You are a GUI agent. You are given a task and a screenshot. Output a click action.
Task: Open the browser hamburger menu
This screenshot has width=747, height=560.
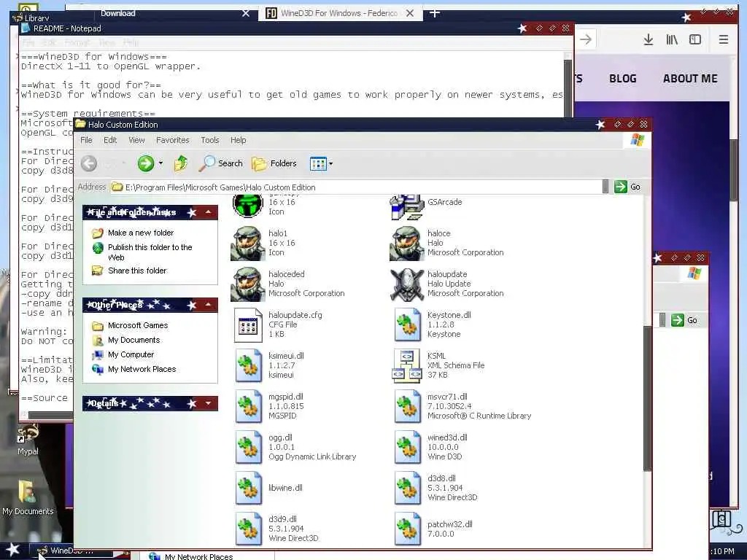724,39
